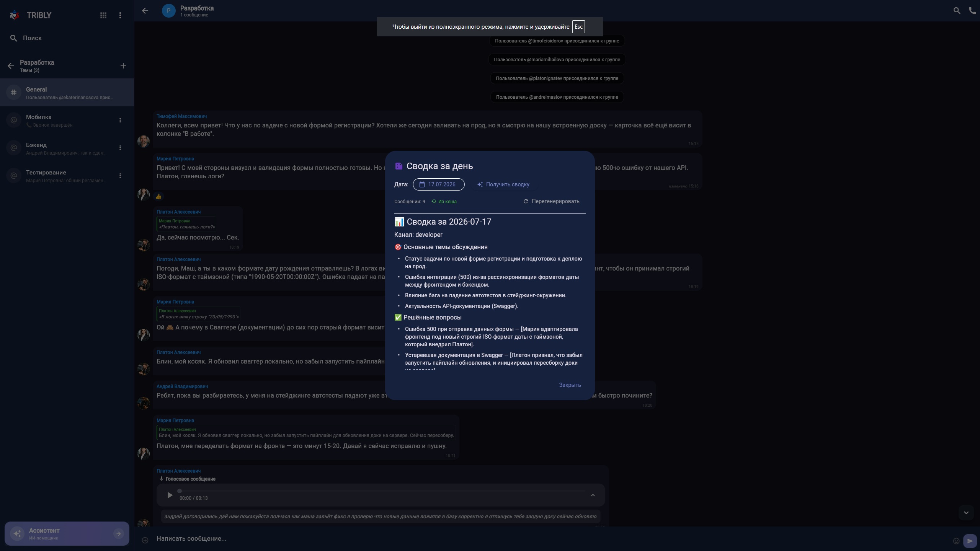Screen dimensions: 980x551
Task: Collapse the voice message transcript chevron
Action: point(593,495)
